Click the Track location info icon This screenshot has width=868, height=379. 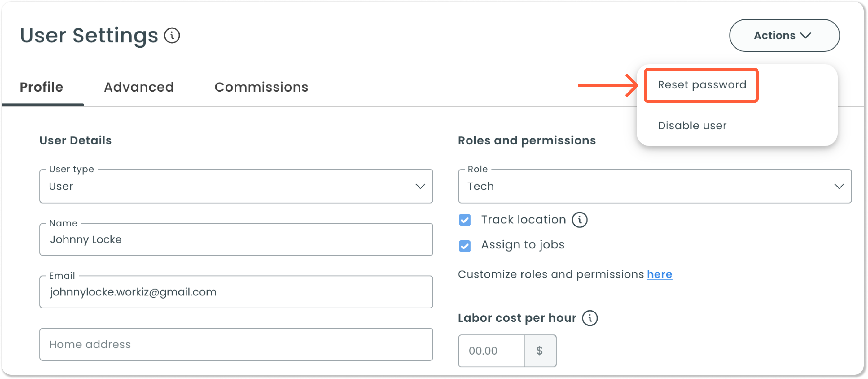point(579,220)
